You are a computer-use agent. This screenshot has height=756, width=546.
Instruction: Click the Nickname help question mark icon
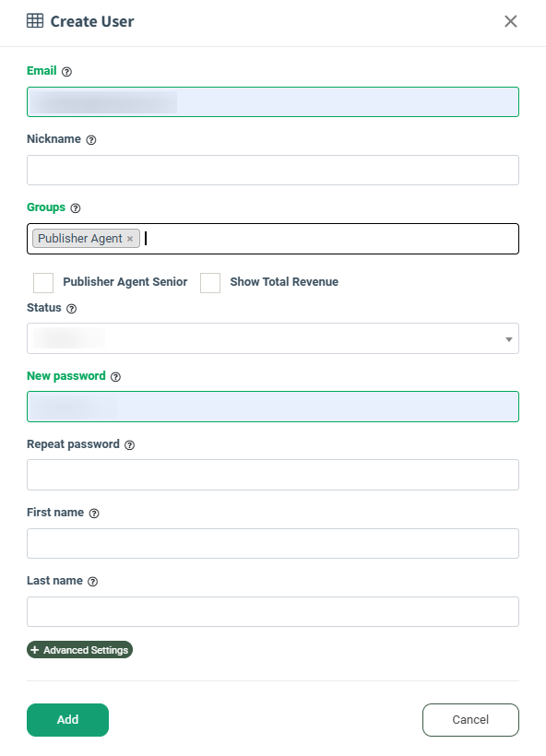pyautogui.click(x=91, y=140)
